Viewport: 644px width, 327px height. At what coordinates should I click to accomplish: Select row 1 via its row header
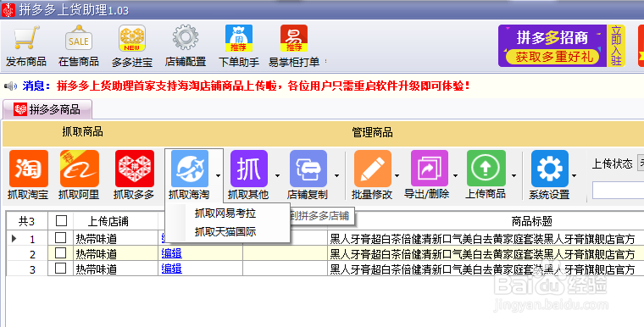(27, 238)
